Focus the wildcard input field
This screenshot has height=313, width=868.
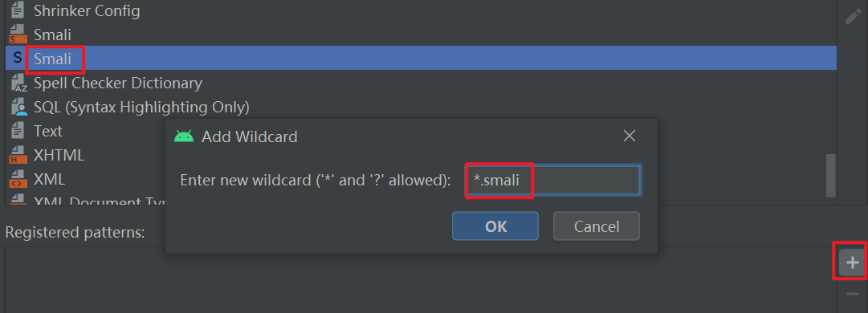coord(553,181)
